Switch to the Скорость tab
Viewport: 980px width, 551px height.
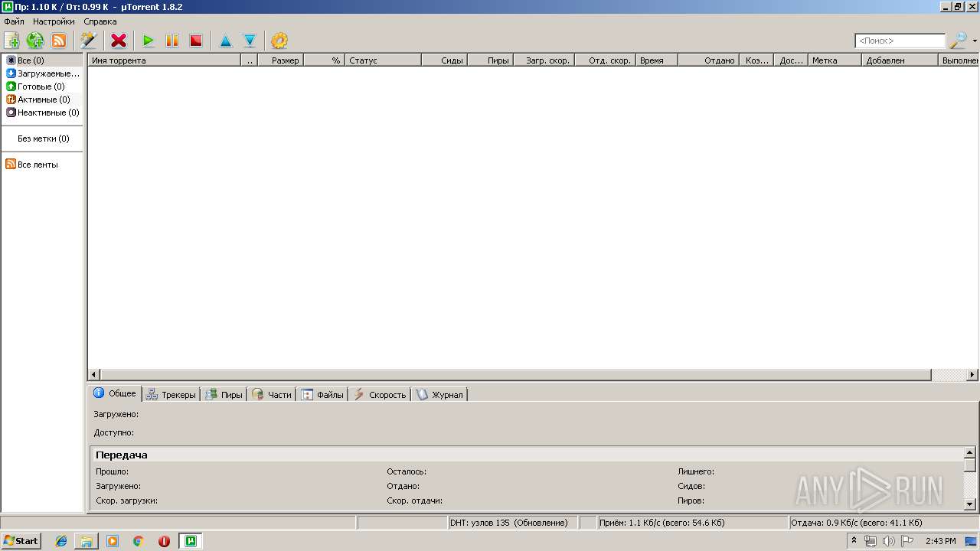click(x=380, y=395)
